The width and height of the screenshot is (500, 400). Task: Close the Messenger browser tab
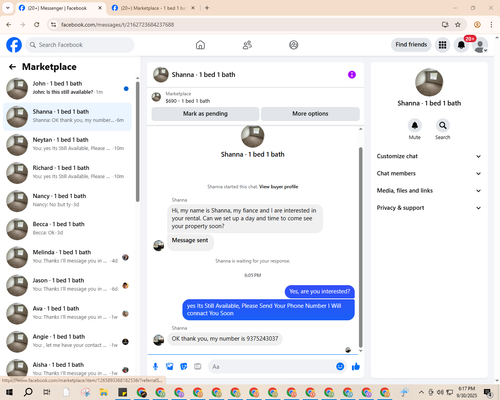tap(100, 8)
